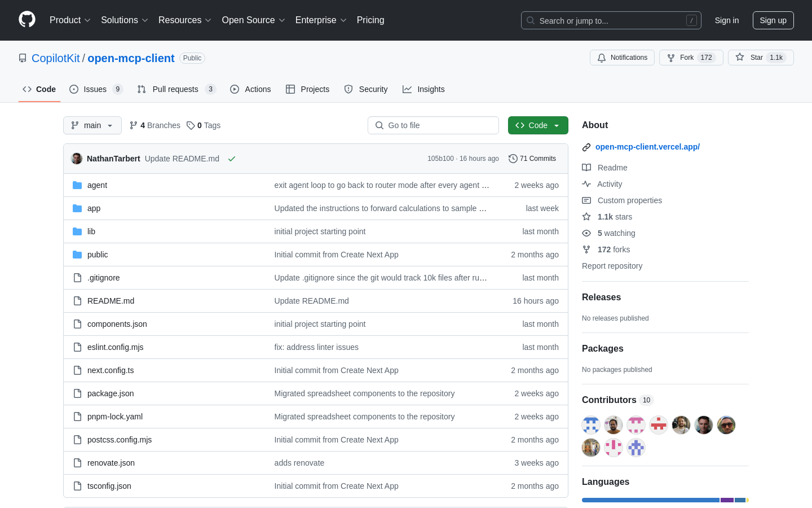Switch to the Insights tab
The width and height of the screenshot is (812, 508).
[423, 89]
